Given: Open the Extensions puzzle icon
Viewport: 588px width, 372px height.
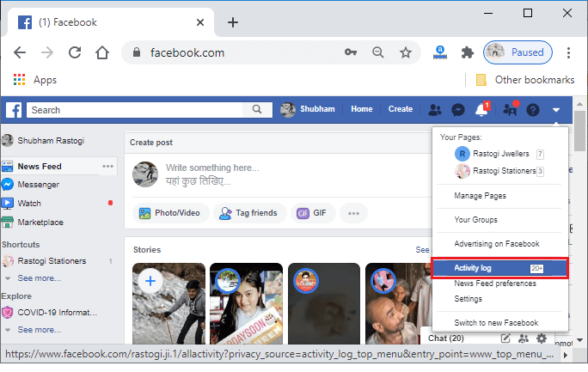Looking at the screenshot, I should click(x=468, y=52).
